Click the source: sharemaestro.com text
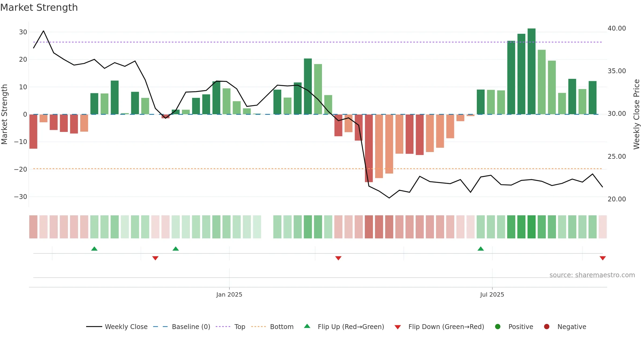This screenshot has height=362, width=644. pos(592,275)
